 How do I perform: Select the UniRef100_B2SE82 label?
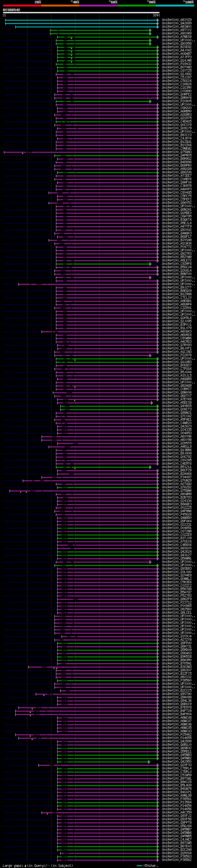tap(177, 47)
